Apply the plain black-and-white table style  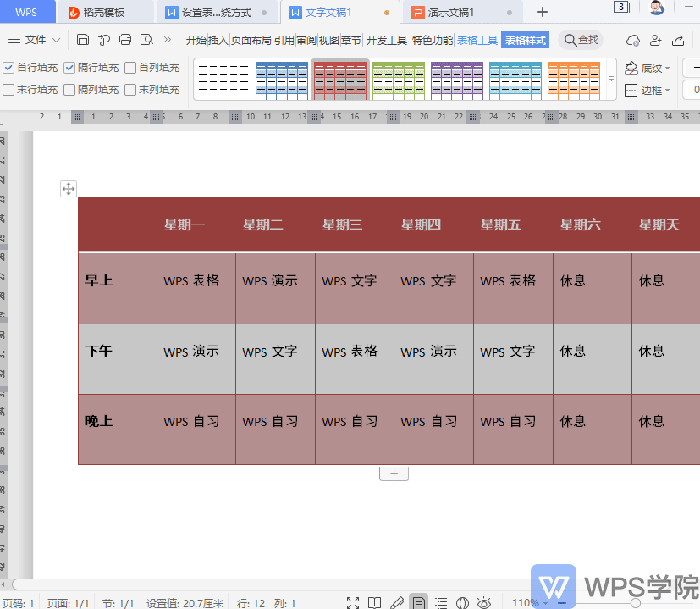click(x=223, y=80)
